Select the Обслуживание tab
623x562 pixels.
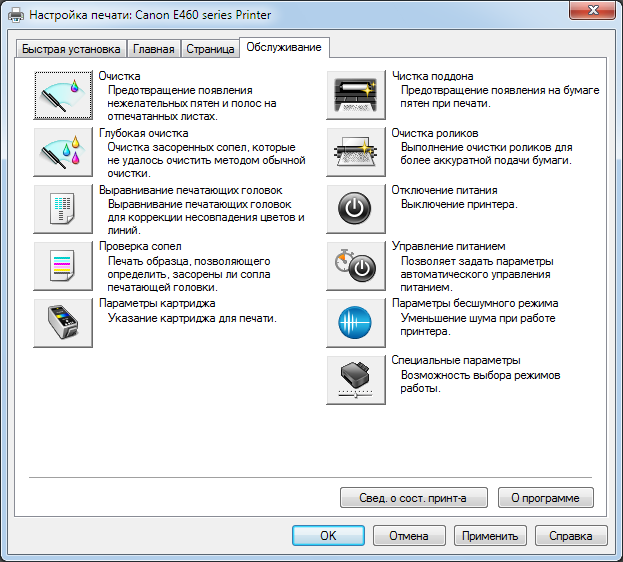284,47
